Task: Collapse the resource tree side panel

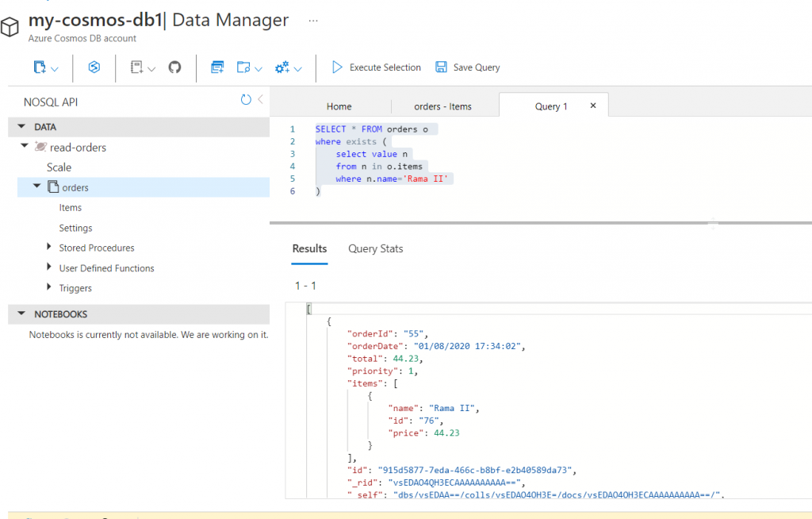Action: (x=260, y=100)
